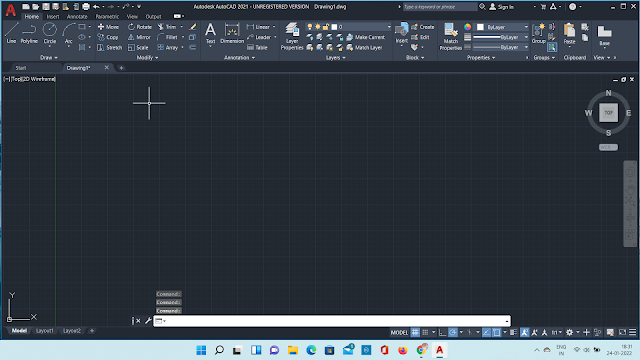This screenshot has height=360, width=640.
Task: Insert a Table annotation
Action: [x=257, y=48]
